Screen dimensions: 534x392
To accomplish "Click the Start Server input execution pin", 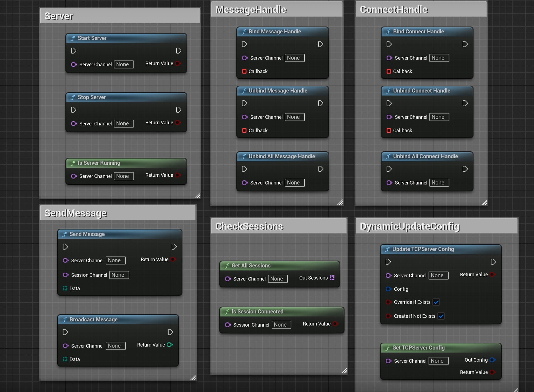I will click(x=73, y=51).
